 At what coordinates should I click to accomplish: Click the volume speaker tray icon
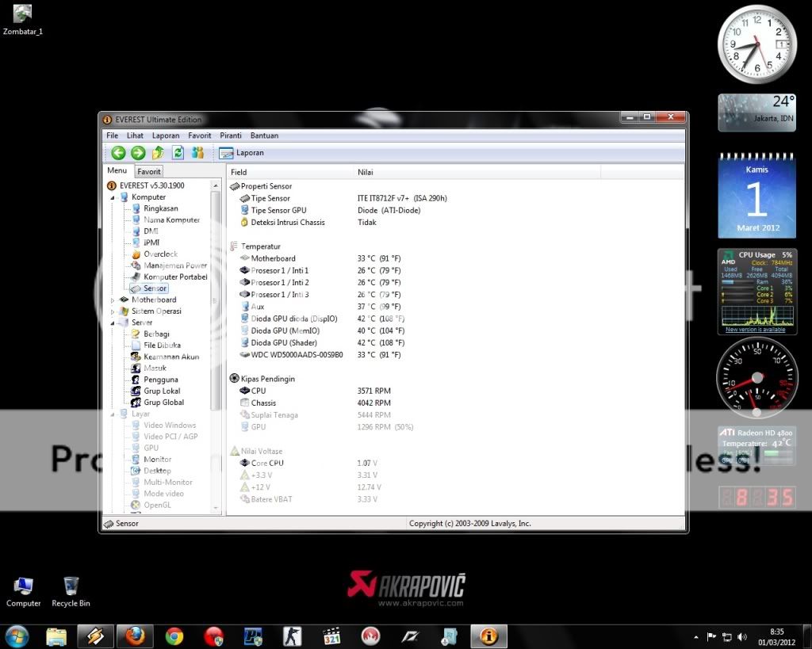[741, 636]
